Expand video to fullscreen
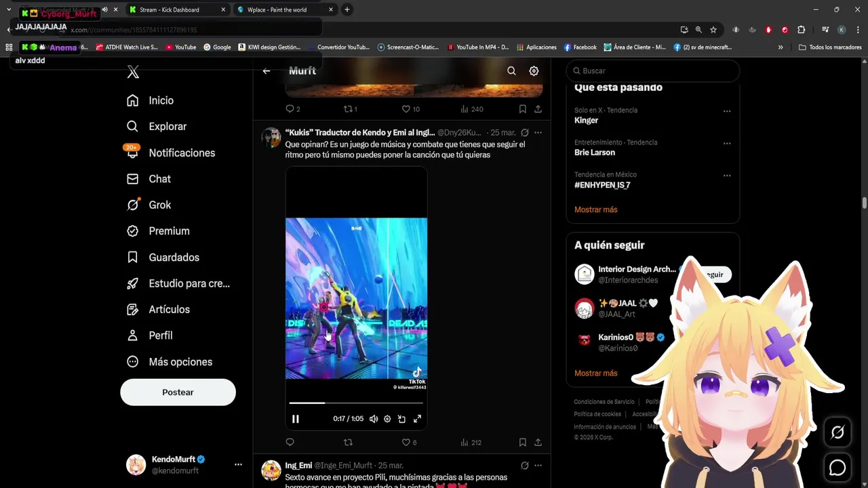Viewport: 868px width, 488px height. click(417, 419)
